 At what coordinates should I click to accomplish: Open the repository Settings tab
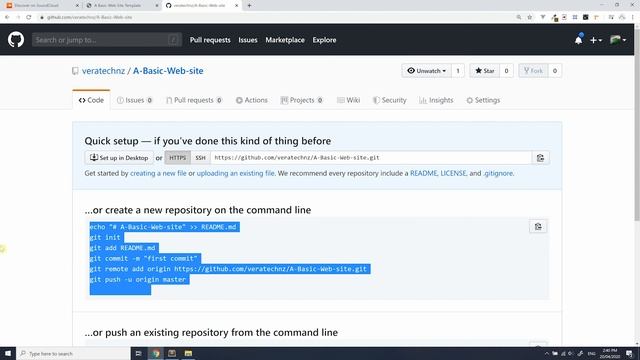tap(483, 100)
